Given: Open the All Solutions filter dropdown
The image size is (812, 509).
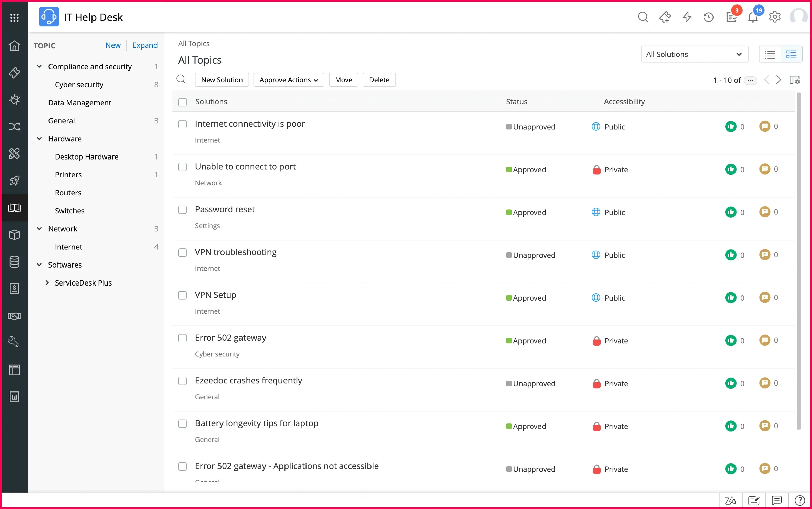Looking at the screenshot, I should (694, 54).
